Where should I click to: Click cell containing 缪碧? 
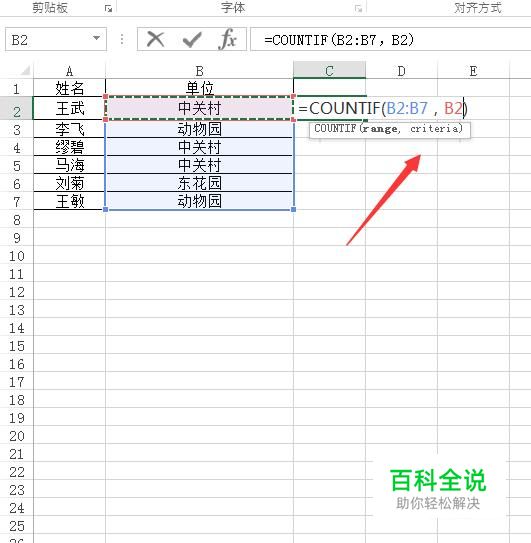pyautogui.click(x=70, y=147)
